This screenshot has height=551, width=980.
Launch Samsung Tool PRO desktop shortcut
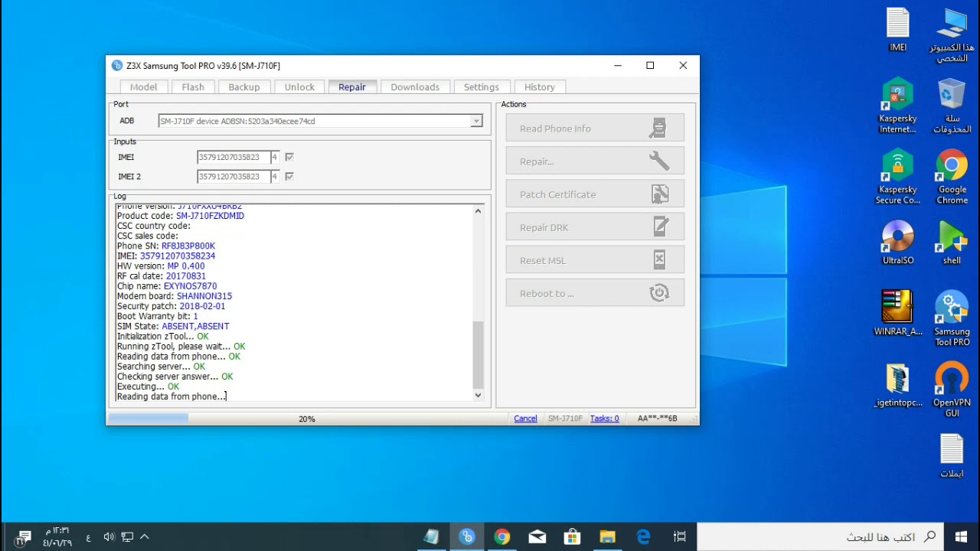click(x=952, y=318)
